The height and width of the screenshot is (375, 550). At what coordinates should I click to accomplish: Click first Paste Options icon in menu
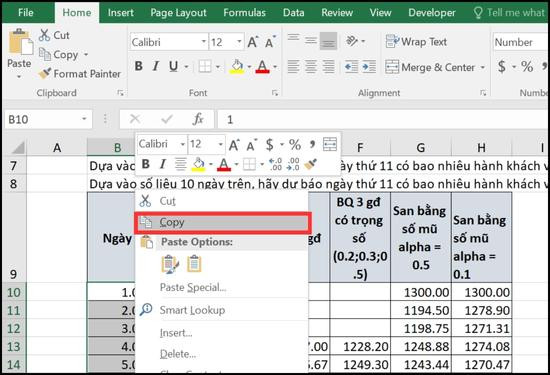coord(170,264)
